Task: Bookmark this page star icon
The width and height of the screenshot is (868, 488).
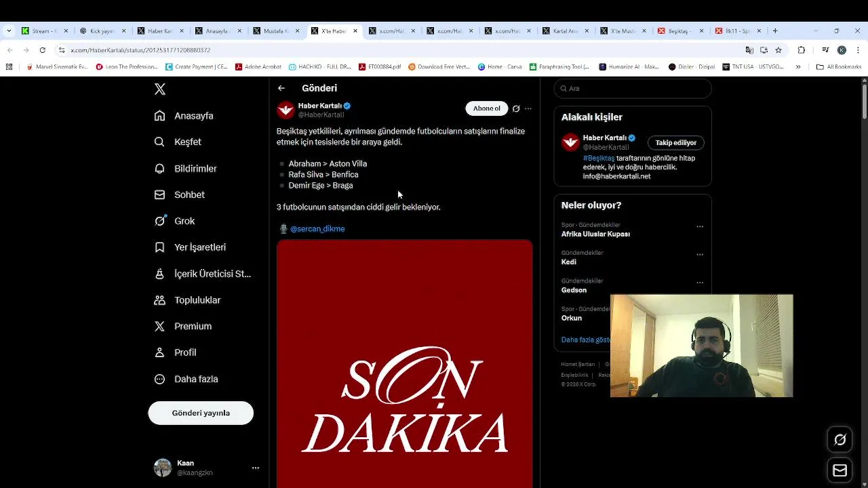Action: click(x=778, y=50)
